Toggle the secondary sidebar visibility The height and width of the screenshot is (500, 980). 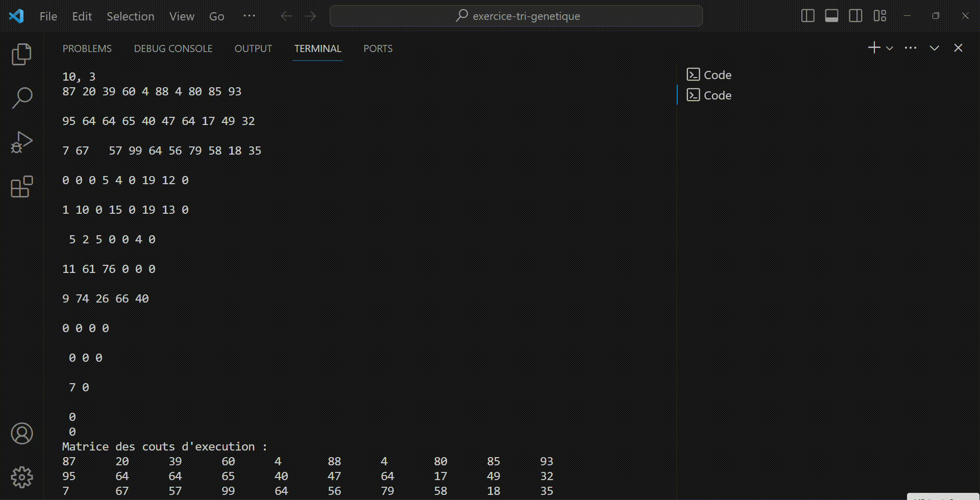pyautogui.click(x=855, y=16)
